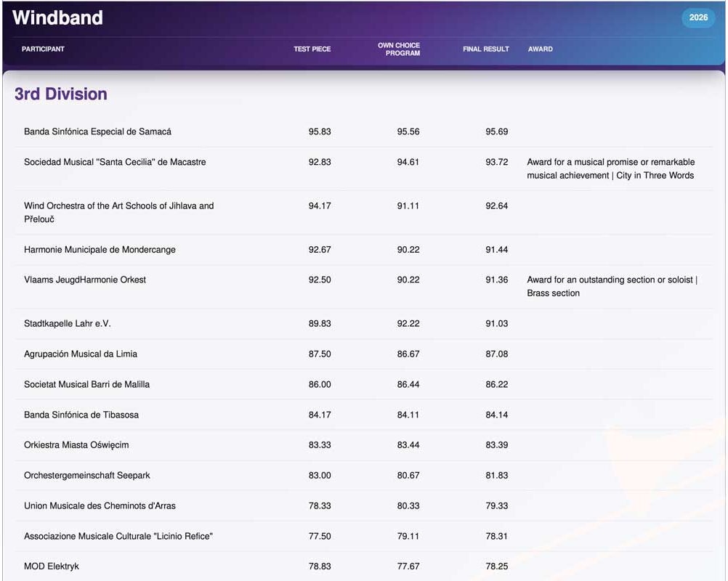Screen dimensions: 728x581
Task: Click test piece score 83.00
Action: [320, 476]
